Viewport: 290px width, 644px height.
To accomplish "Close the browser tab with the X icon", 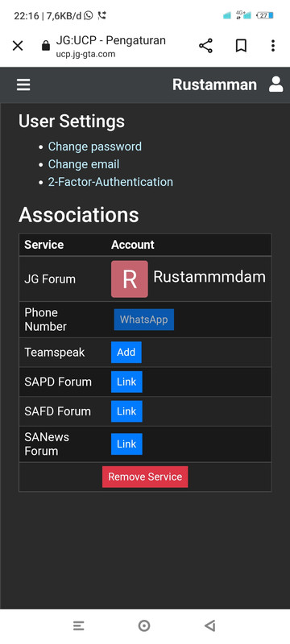I will click(18, 46).
